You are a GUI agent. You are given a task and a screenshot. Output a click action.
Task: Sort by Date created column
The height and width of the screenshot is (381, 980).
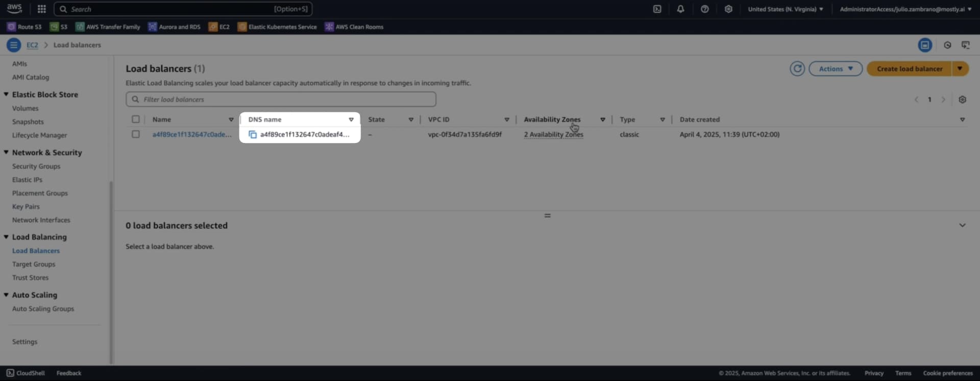tap(962, 120)
